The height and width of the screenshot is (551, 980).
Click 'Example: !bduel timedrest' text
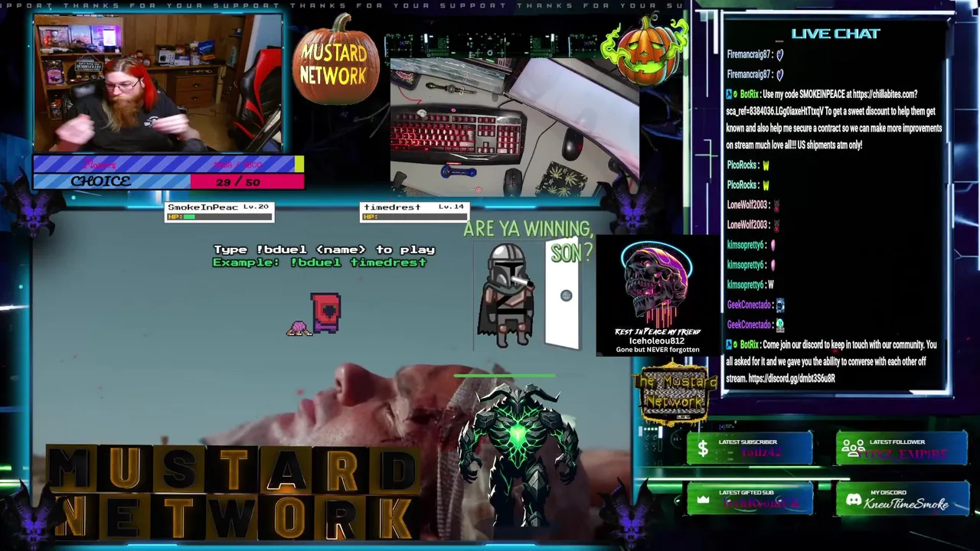click(319, 262)
